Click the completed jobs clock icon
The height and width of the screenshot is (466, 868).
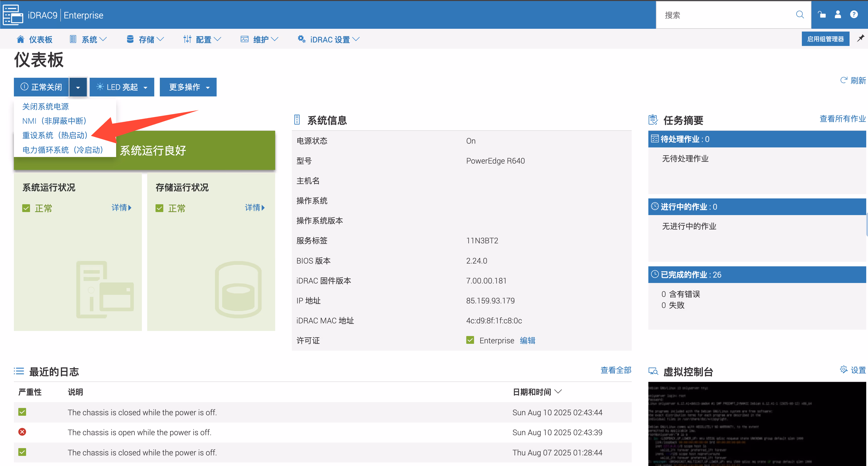655,274
